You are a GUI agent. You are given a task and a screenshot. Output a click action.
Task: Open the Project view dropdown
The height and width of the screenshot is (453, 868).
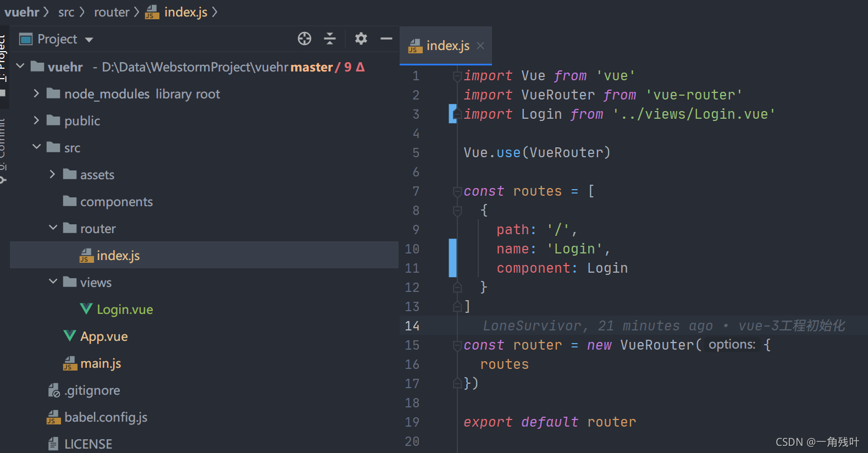pyautogui.click(x=89, y=40)
